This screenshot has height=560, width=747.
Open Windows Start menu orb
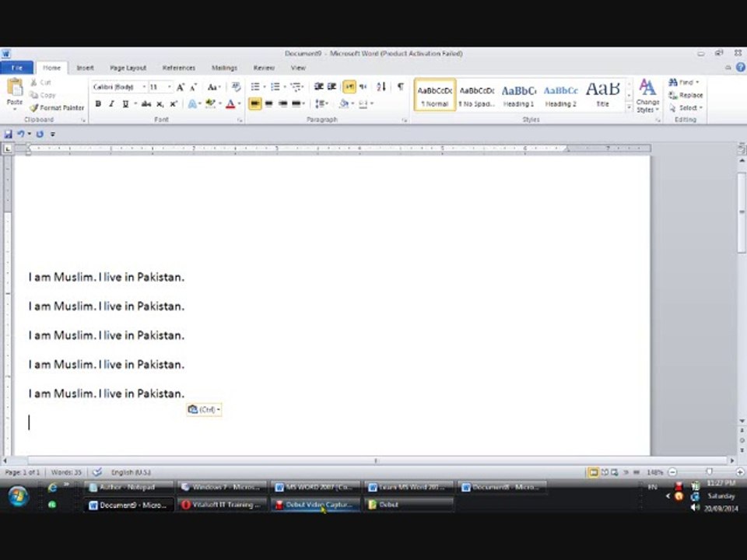[x=18, y=495]
